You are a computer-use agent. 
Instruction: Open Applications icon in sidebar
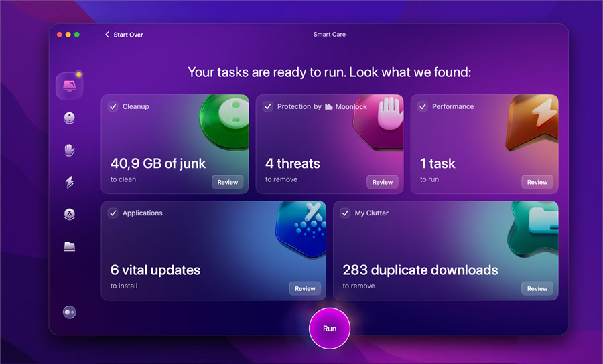tap(69, 214)
